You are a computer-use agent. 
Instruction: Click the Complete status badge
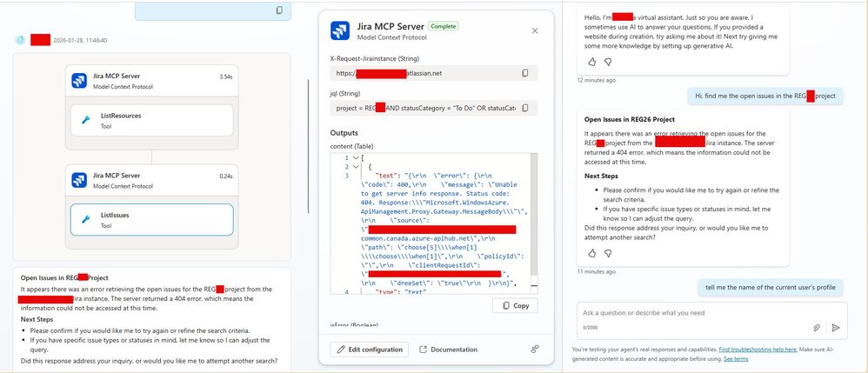point(443,26)
